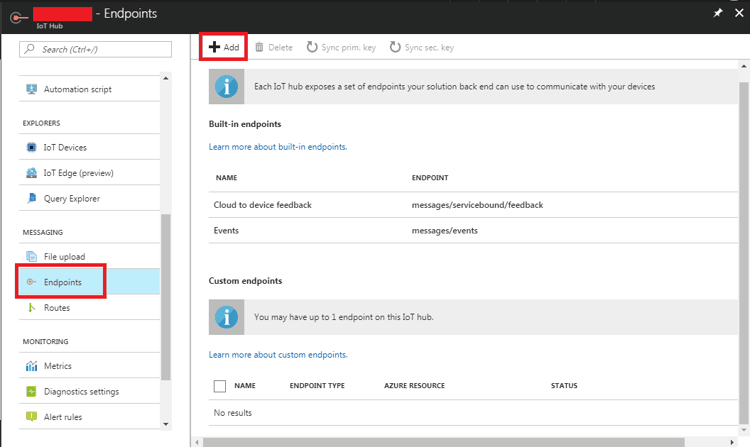Open Learn more about built-in endpoints link
This screenshot has width=750, height=447.
pos(278,147)
